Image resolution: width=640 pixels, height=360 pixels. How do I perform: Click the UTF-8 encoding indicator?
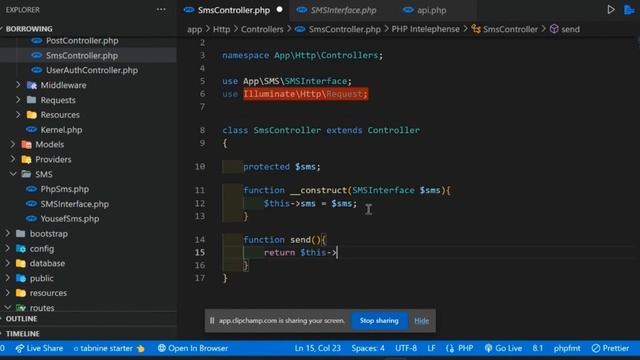click(406, 348)
